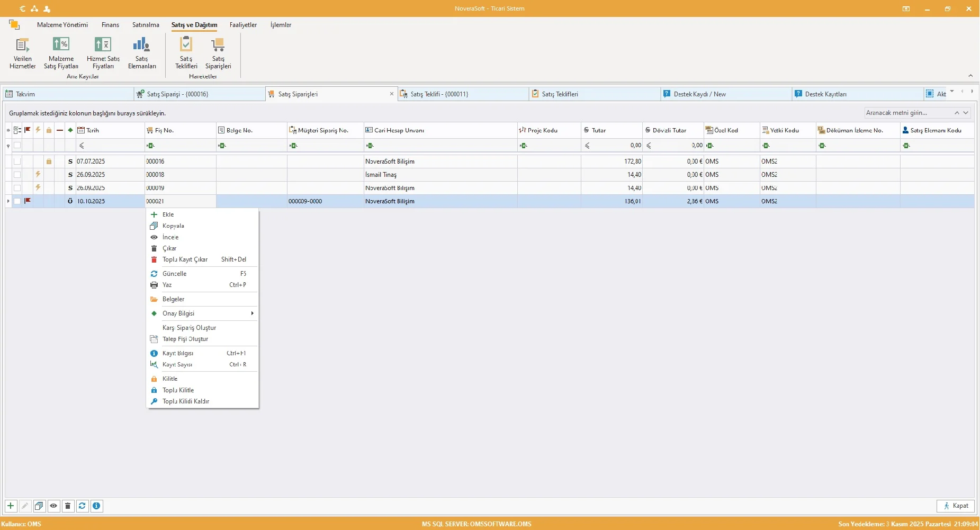
Task: Choose Kopyala from the context menu
Action: tap(173, 226)
